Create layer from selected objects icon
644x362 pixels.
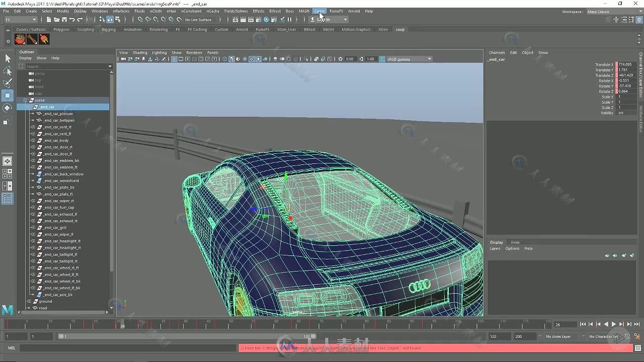click(632, 255)
